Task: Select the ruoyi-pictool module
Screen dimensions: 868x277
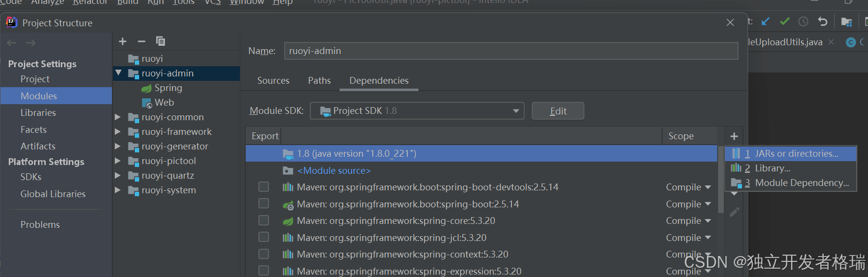Action: (168, 161)
